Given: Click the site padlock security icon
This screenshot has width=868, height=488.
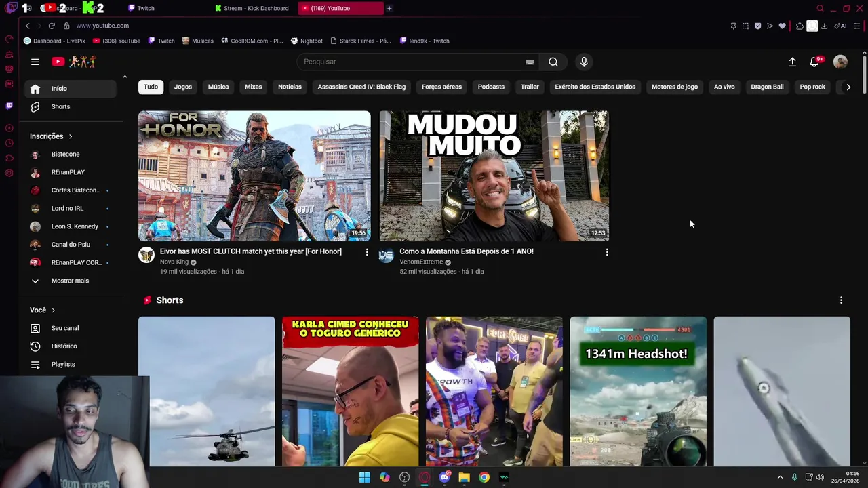Looking at the screenshot, I should click(66, 26).
